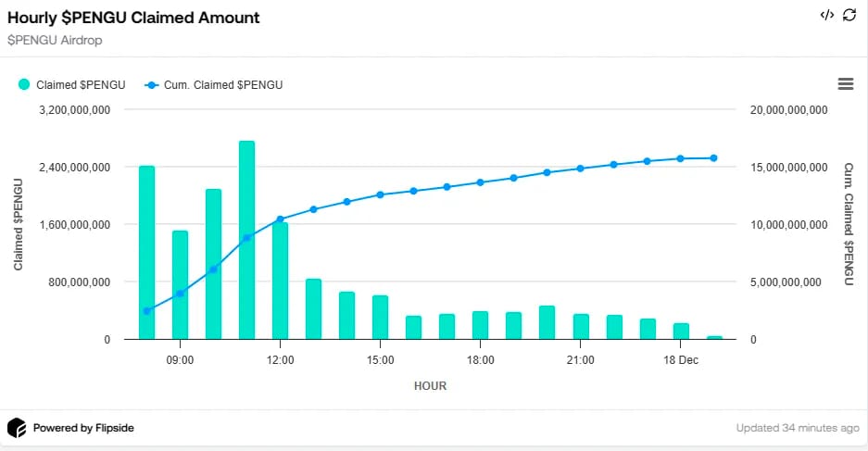Click the teal Claimed $PENGU legend circle
The height and width of the screenshot is (451, 868).
coord(24,84)
